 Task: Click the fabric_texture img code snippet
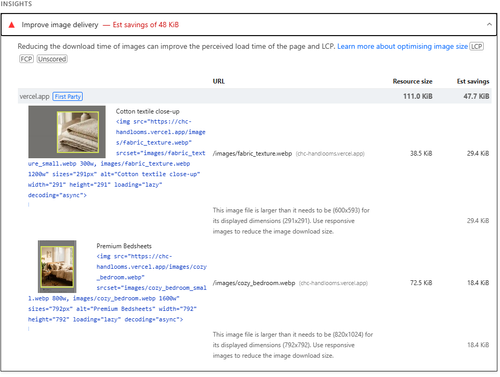click(117, 158)
